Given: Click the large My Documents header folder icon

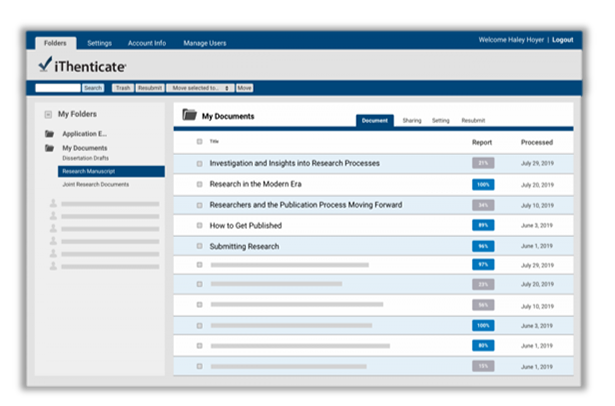Looking at the screenshot, I should click(x=189, y=115).
